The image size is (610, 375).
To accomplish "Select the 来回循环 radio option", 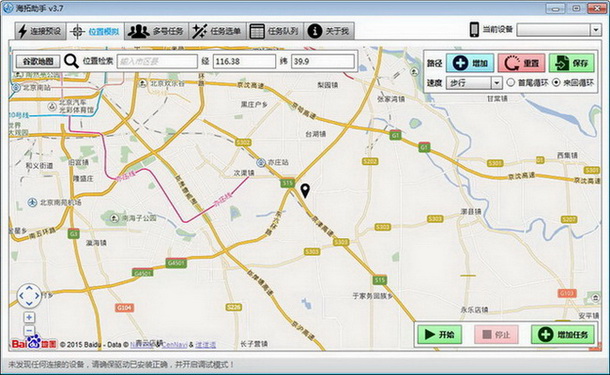I will (556, 82).
